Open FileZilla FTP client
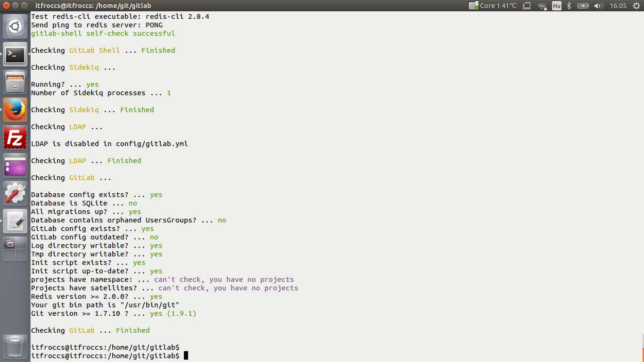 pos(15,137)
